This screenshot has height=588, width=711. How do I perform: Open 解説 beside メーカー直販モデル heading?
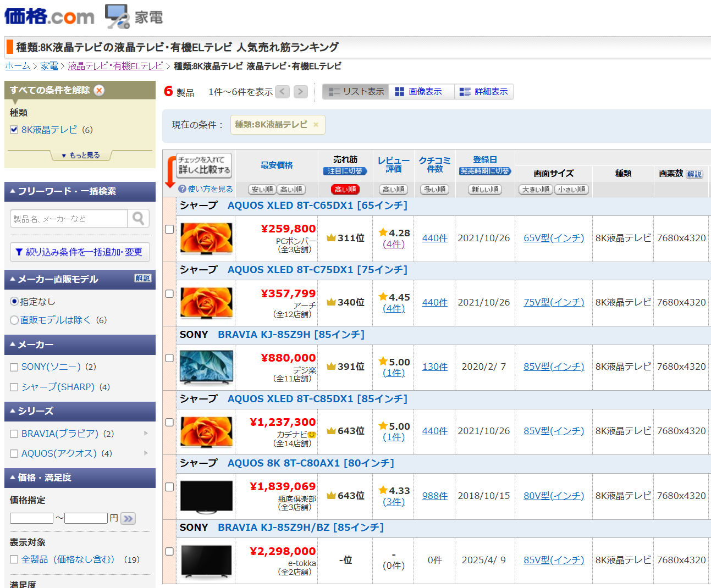(x=143, y=278)
